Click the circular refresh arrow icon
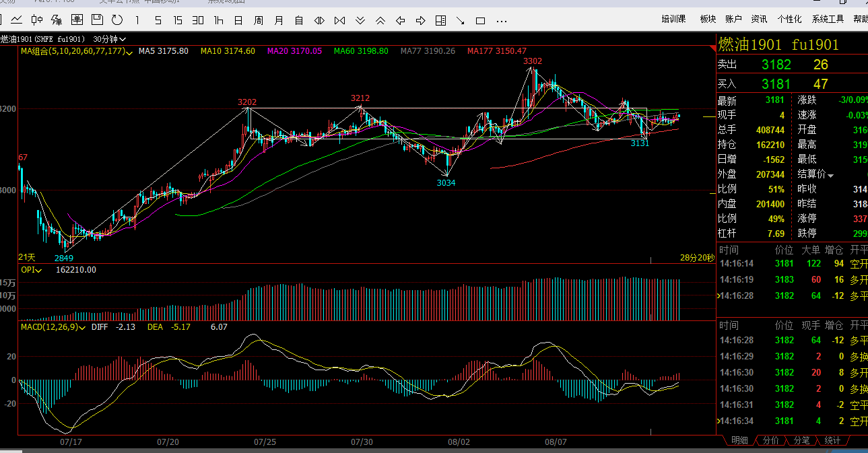This screenshot has width=868, height=453. (x=117, y=20)
